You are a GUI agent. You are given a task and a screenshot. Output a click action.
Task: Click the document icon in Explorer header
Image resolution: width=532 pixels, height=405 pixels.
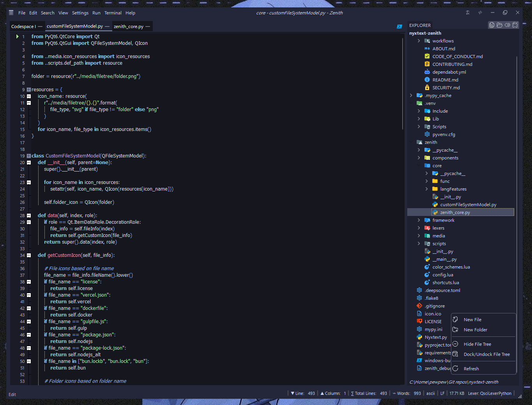pyautogui.click(x=492, y=25)
